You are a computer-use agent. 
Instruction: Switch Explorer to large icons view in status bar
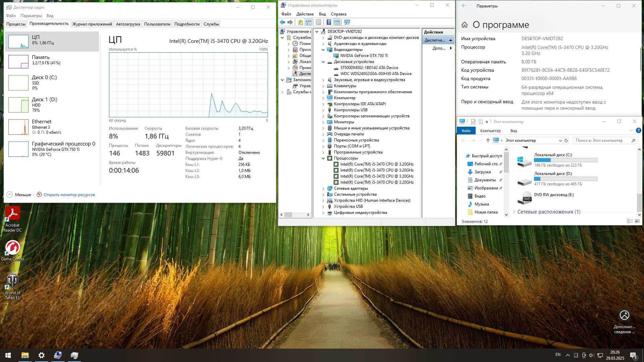[x=637, y=221]
